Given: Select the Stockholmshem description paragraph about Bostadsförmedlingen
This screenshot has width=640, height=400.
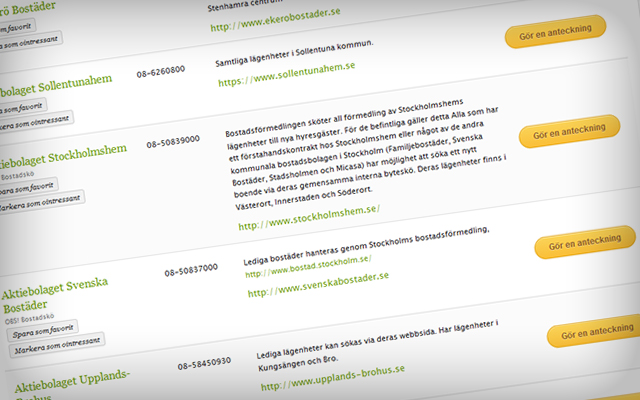Looking at the screenshot, I should click(366, 154).
